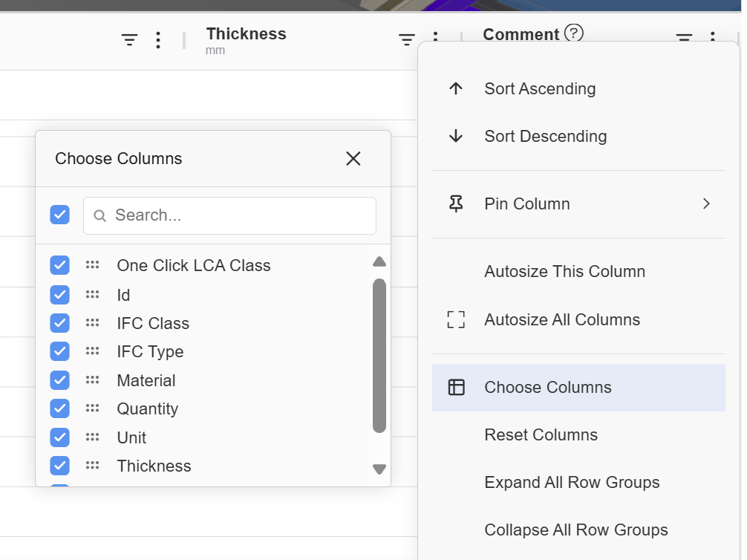
Task: Click the drag handle for IFC Class
Action: click(x=92, y=323)
